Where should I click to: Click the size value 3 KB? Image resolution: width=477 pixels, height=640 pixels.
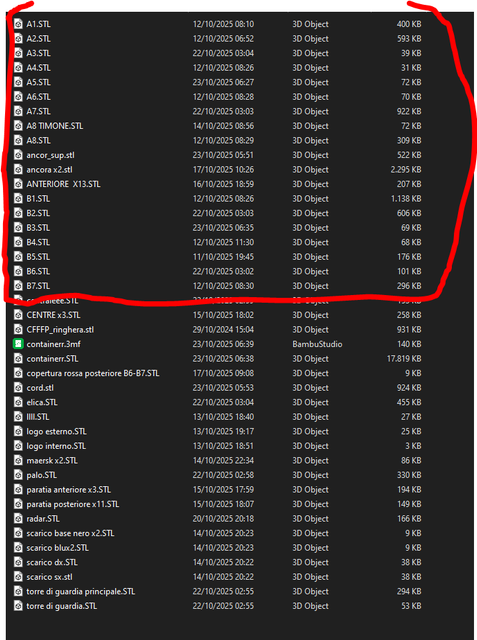[x=413, y=446]
